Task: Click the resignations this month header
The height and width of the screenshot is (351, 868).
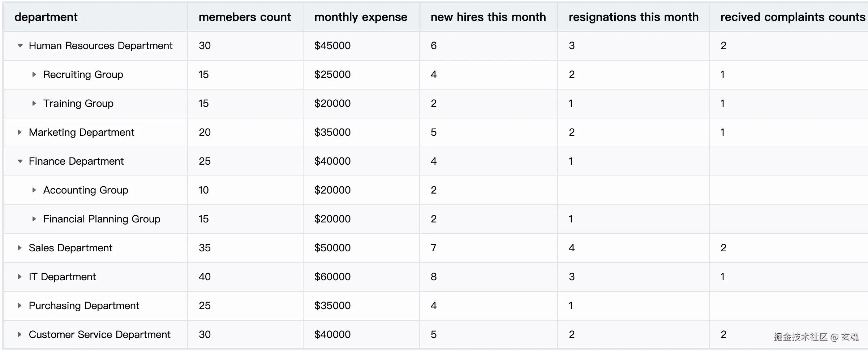Action: (x=633, y=17)
